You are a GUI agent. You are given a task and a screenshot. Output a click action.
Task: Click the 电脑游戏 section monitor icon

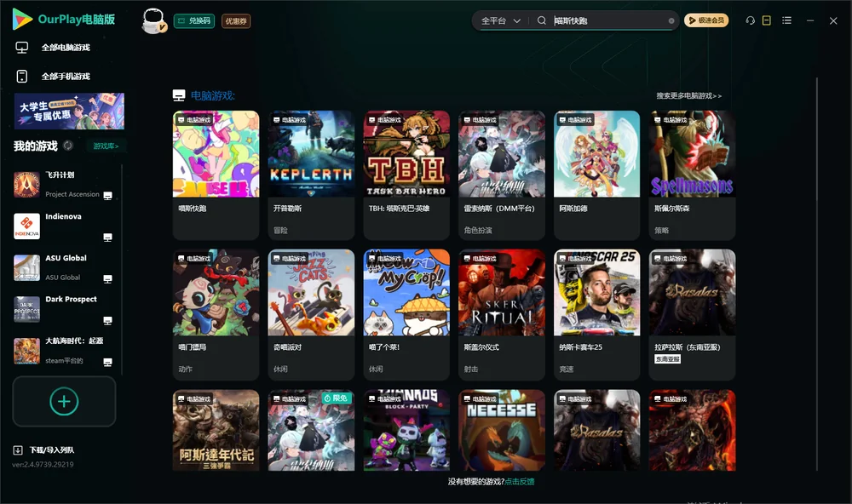[179, 95]
